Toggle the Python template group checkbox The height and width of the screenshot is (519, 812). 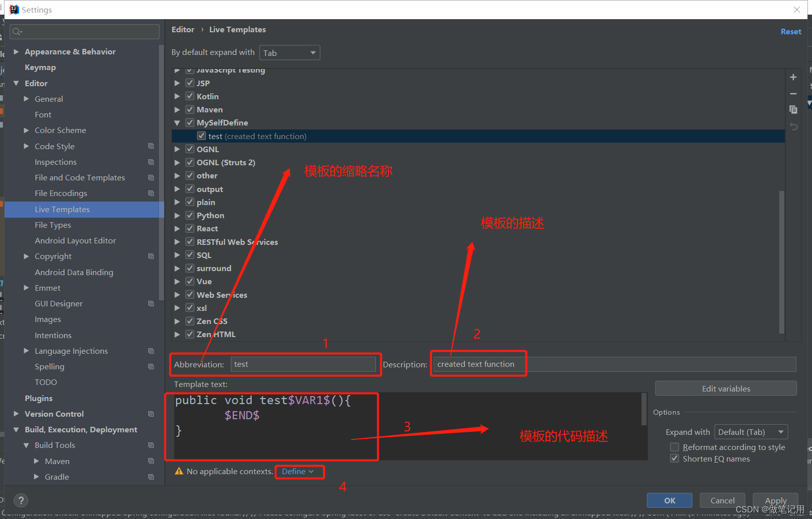click(x=190, y=215)
